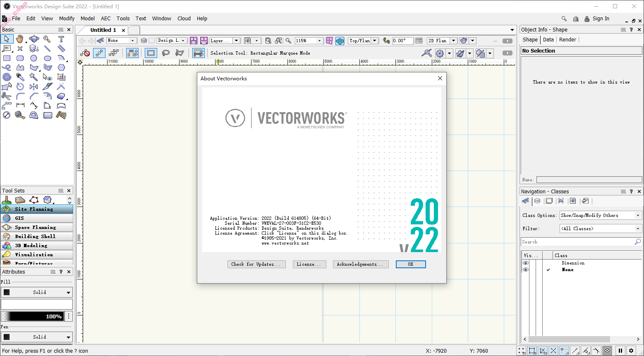
Task: Open the Pen style Solid dropdown
Action: click(37, 337)
